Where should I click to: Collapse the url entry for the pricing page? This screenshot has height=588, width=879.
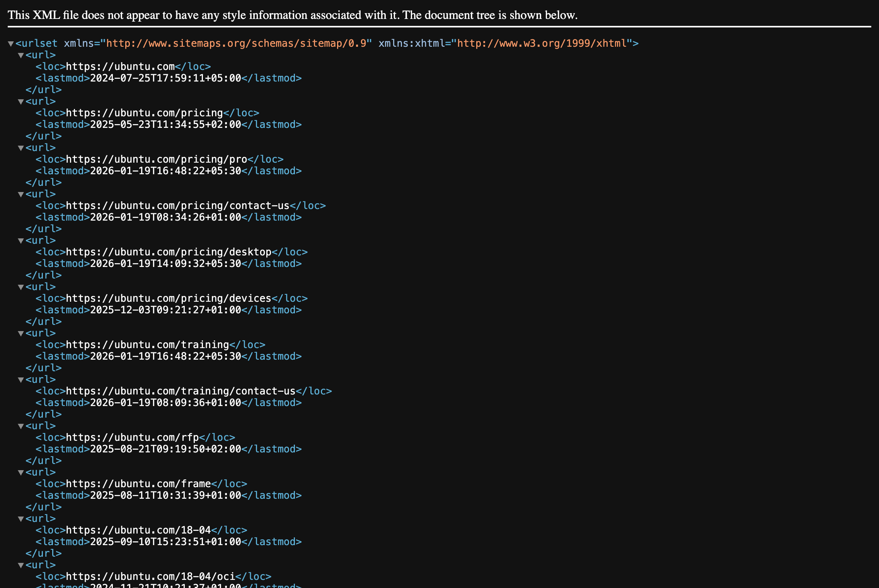click(20, 101)
